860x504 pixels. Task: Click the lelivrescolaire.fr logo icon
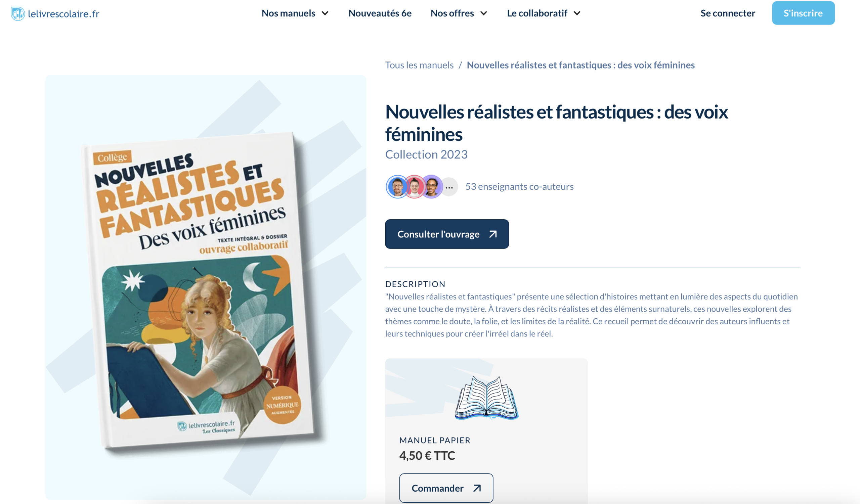click(17, 14)
